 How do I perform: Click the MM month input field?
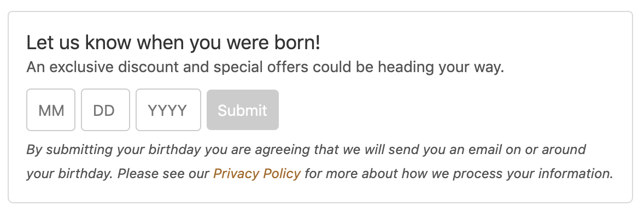(51, 110)
